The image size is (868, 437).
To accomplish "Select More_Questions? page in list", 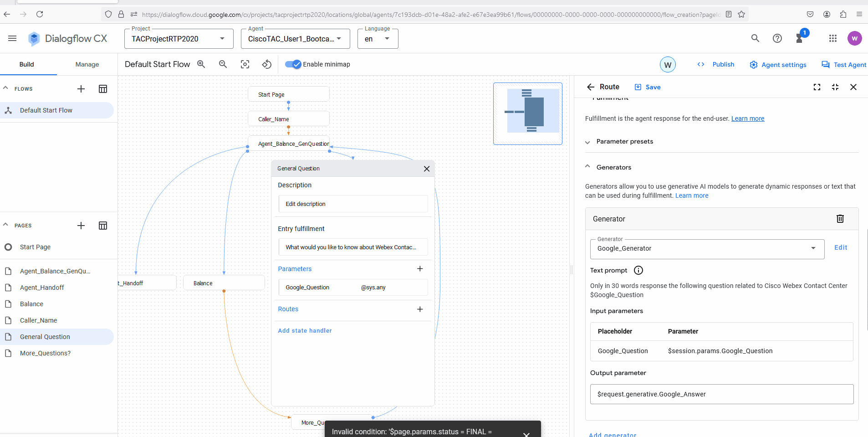I will 57,353.
